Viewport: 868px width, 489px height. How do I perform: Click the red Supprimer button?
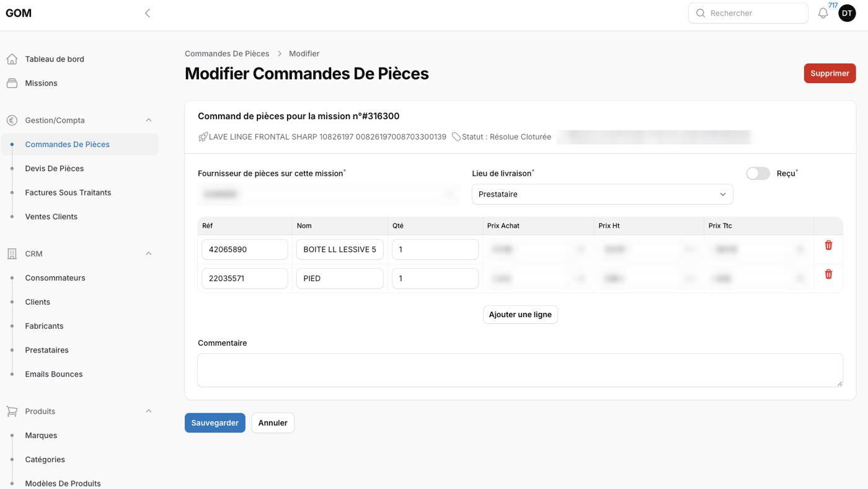[830, 73]
